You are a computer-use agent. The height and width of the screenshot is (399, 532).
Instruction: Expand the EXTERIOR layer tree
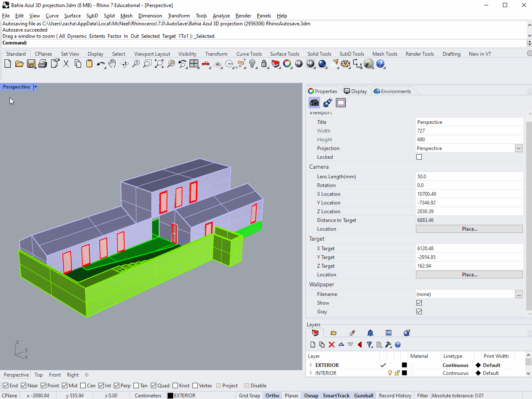311,365
